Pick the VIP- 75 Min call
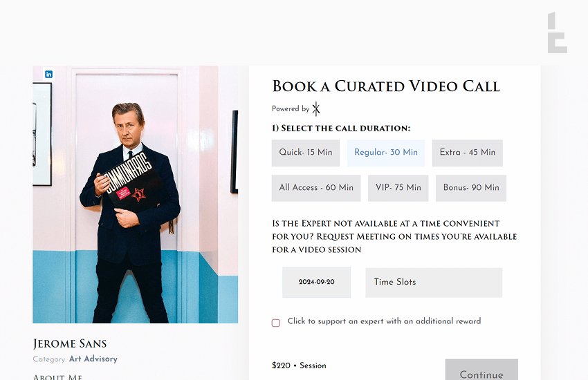Screen dimensions: 588x380 tap(398, 188)
